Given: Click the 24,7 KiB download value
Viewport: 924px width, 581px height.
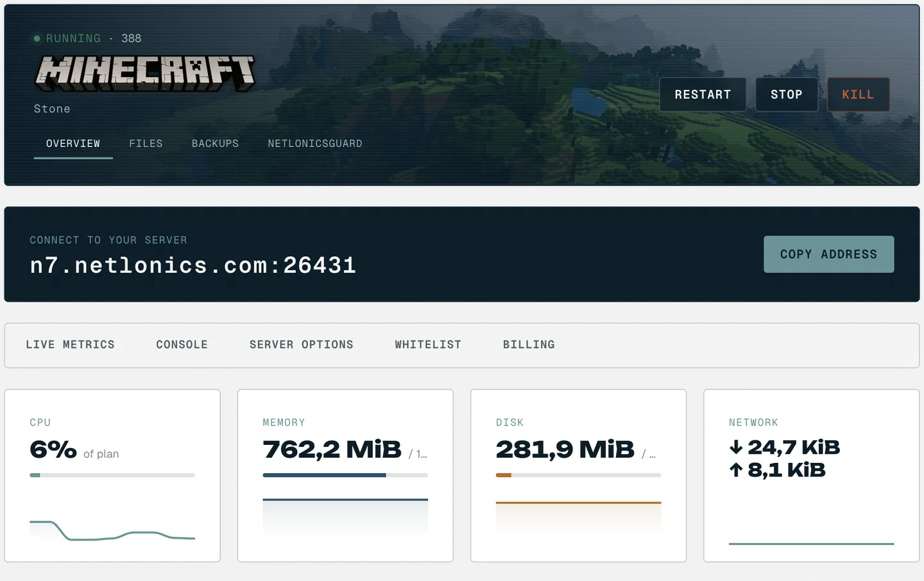Looking at the screenshot, I should tap(794, 447).
